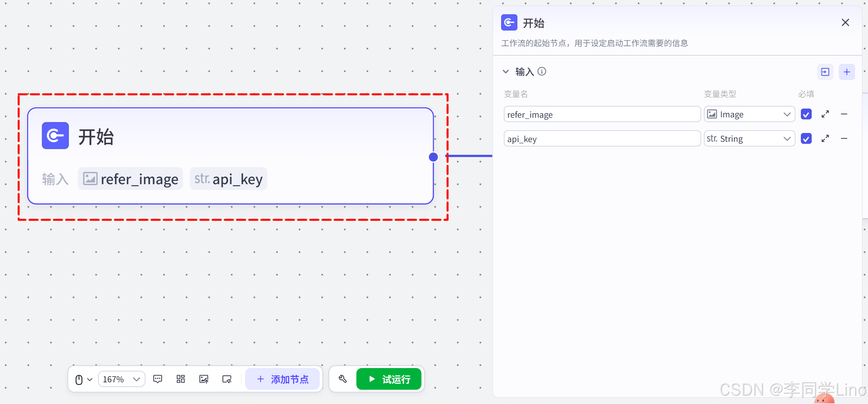Remove the api_key variable row

(x=844, y=139)
